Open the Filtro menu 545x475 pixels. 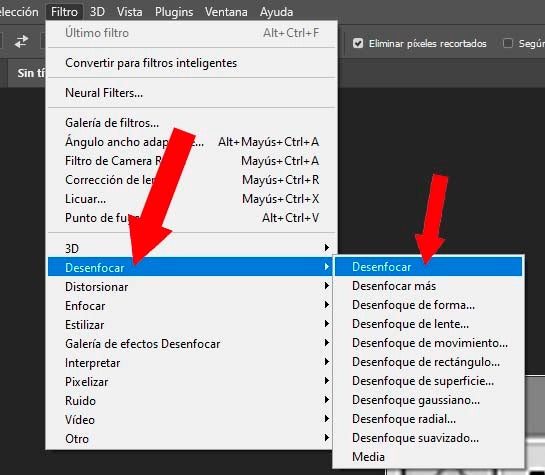click(x=64, y=12)
